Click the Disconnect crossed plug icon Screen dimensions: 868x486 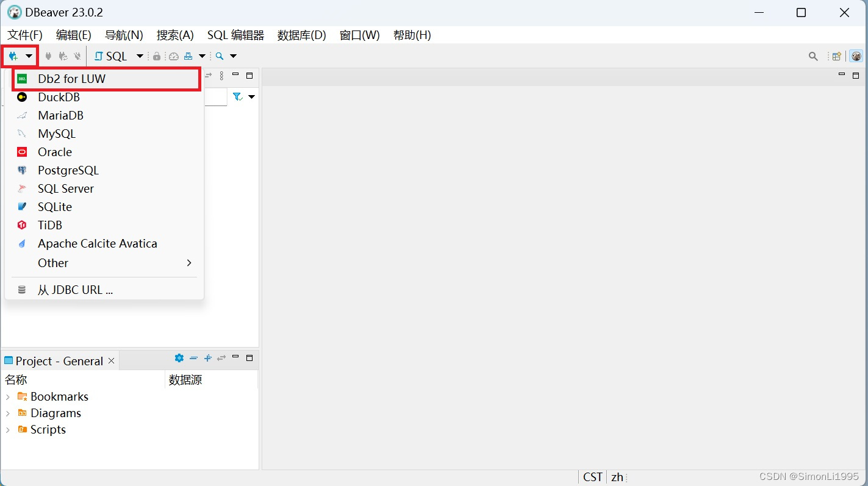(x=77, y=56)
